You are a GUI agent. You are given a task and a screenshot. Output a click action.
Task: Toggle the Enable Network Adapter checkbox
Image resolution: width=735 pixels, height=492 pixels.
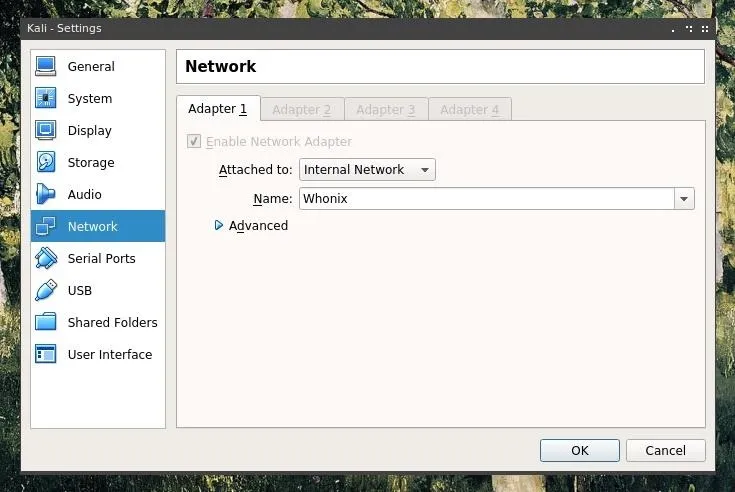point(194,141)
